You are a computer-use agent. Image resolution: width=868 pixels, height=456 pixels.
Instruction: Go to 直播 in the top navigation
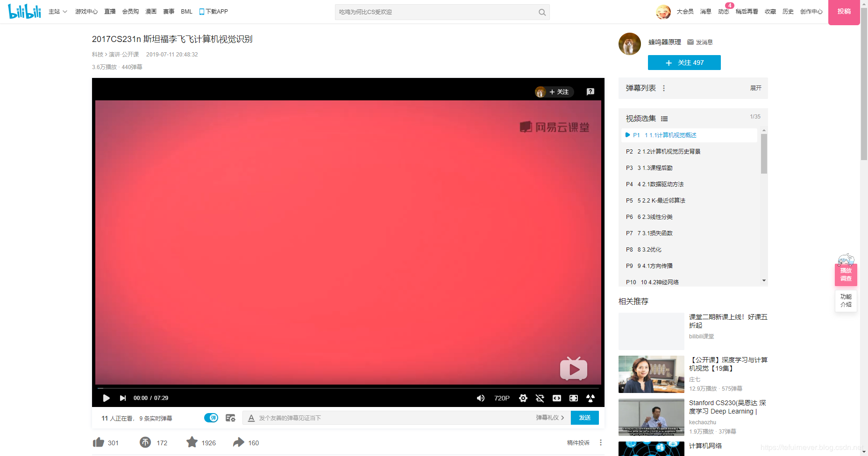pos(110,12)
